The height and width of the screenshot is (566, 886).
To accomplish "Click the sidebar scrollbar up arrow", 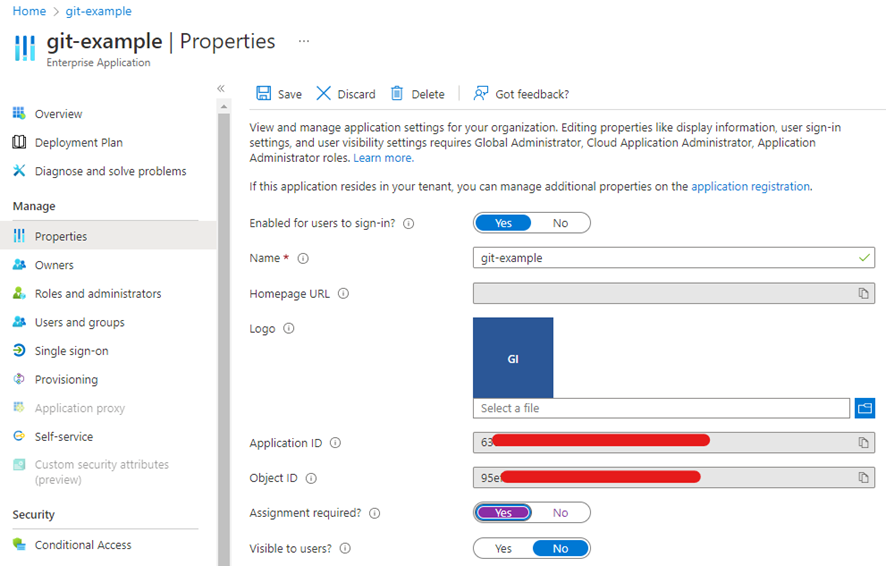I will [x=224, y=106].
